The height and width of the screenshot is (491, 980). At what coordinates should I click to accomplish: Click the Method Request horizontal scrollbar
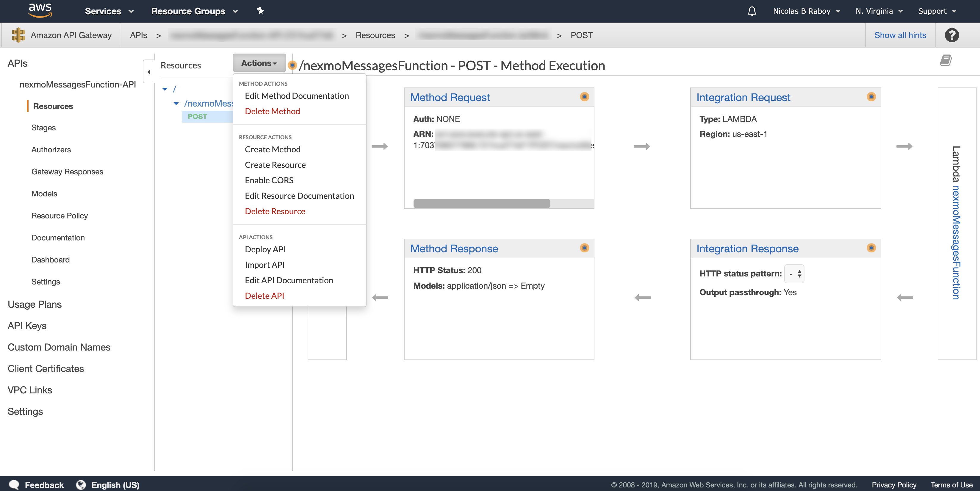(482, 204)
